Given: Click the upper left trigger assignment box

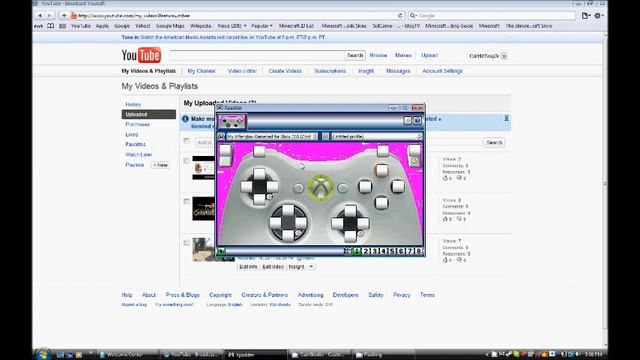Looking at the screenshot, I should pos(225,150).
